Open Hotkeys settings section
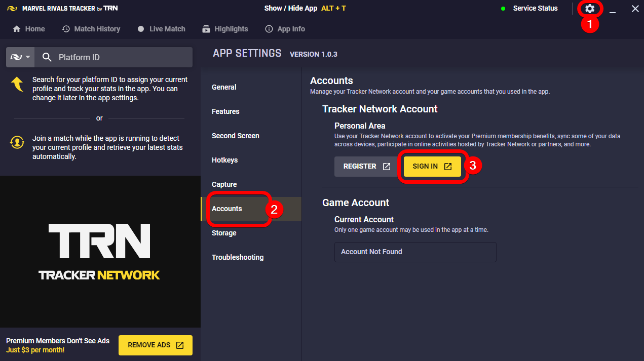Viewport: 644px width, 361px height. (x=251, y=160)
